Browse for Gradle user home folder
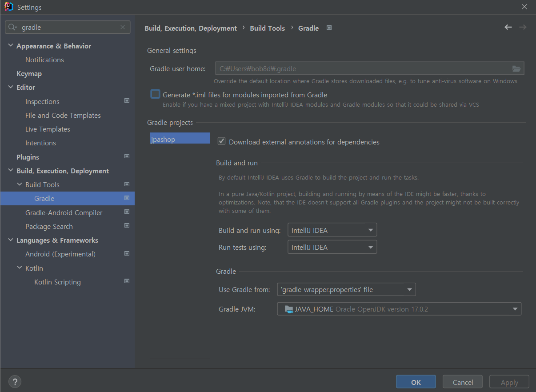Image resolution: width=536 pixels, height=392 pixels. 516,68
